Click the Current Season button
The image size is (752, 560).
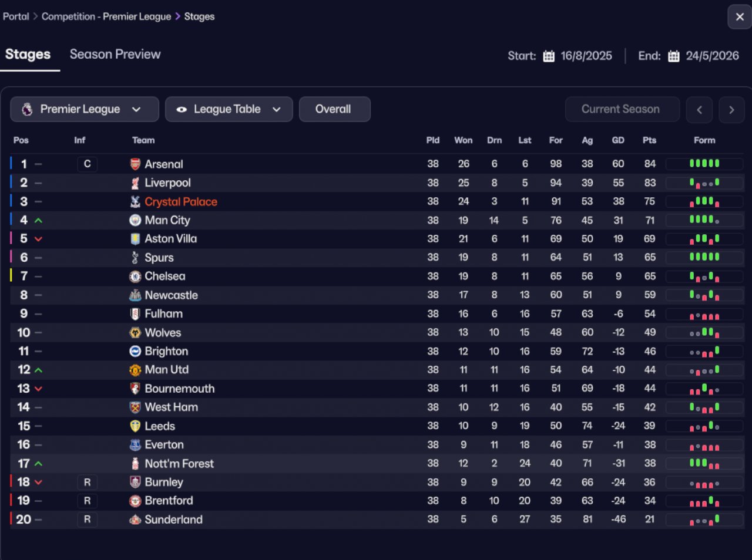[622, 109]
